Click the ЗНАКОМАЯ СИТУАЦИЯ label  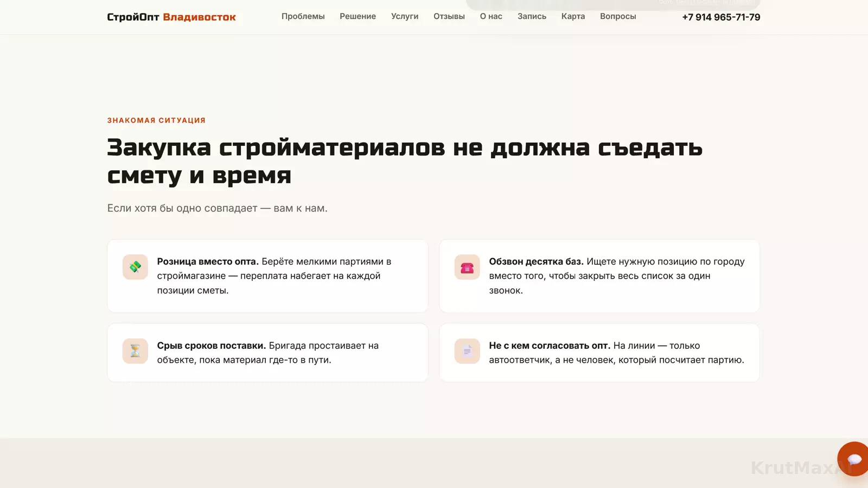(x=156, y=120)
